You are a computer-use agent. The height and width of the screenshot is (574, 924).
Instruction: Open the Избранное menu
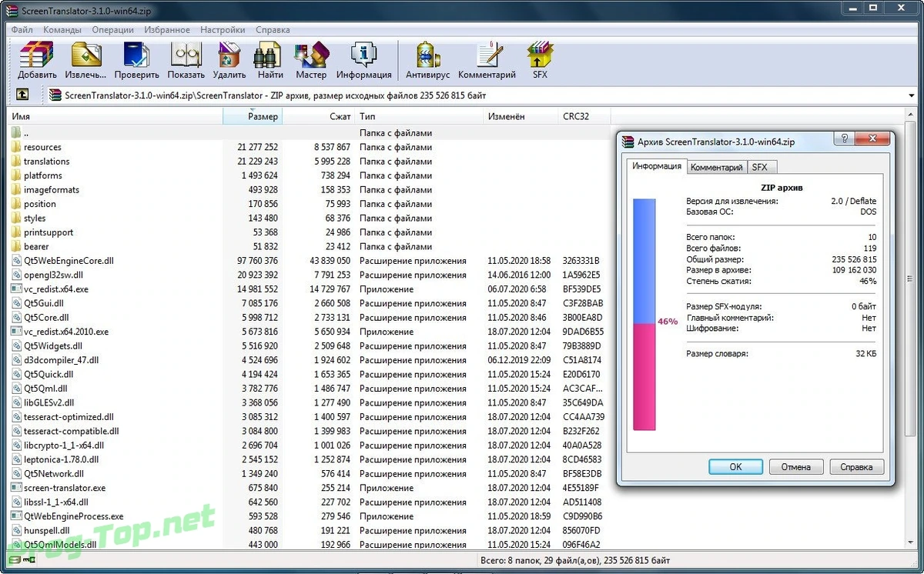pos(166,30)
